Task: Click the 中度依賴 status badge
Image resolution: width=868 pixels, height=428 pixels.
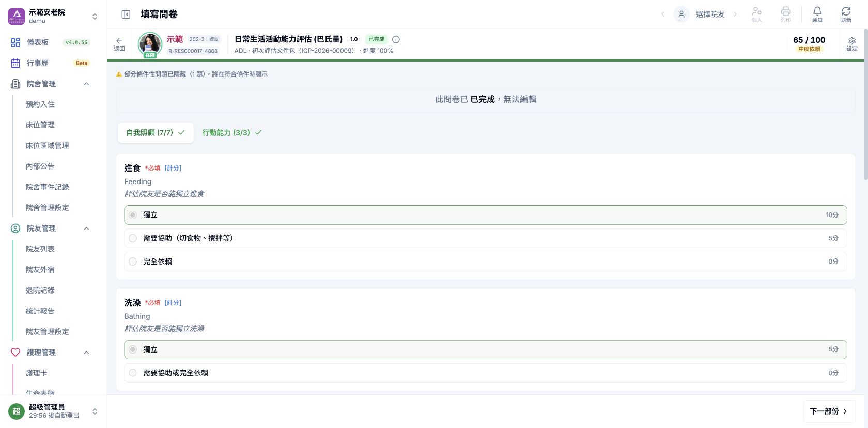Action: click(x=809, y=49)
